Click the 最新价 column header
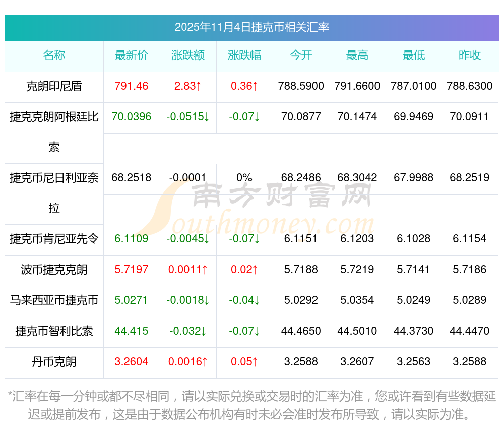 click(132, 56)
